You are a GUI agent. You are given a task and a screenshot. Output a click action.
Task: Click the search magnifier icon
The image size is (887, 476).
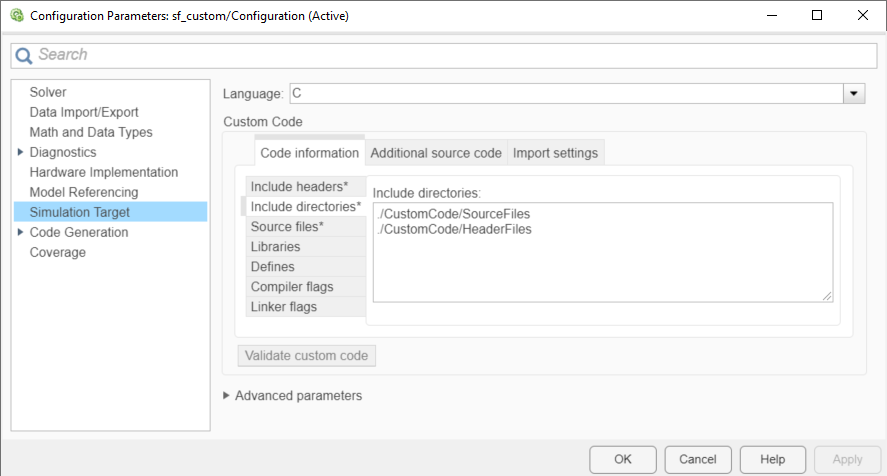click(x=24, y=56)
